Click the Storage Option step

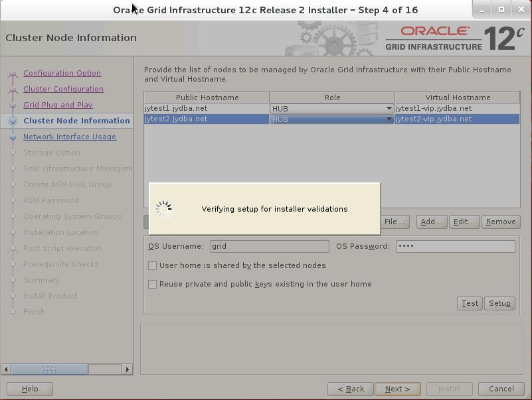pyautogui.click(x=52, y=153)
